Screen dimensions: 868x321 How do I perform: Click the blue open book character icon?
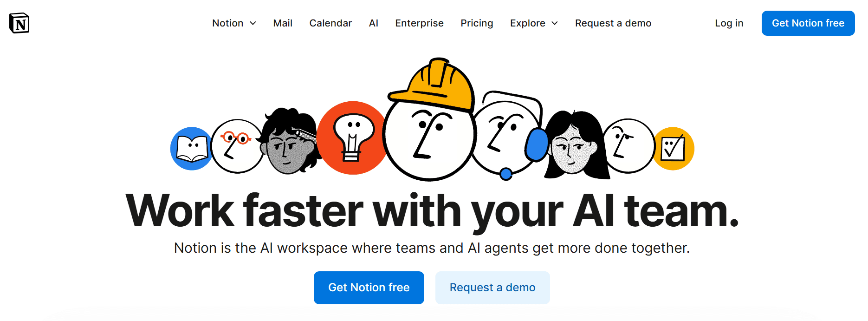[191, 149]
